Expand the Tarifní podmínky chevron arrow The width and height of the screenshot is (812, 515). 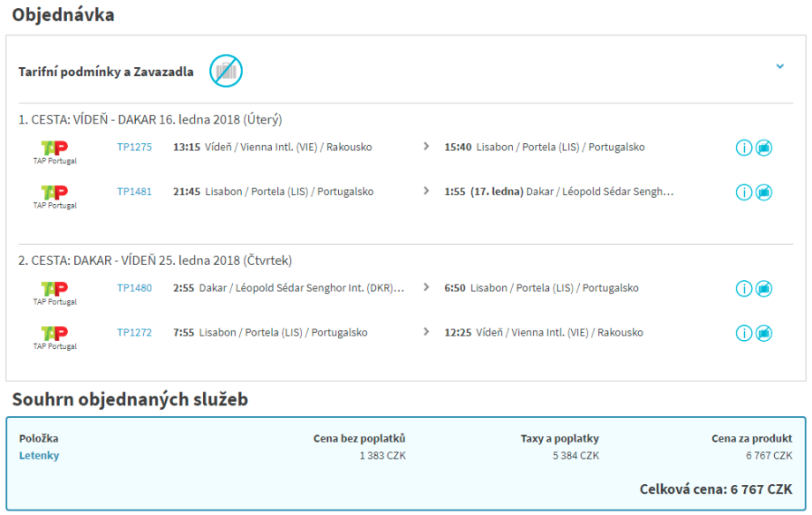[779, 66]
